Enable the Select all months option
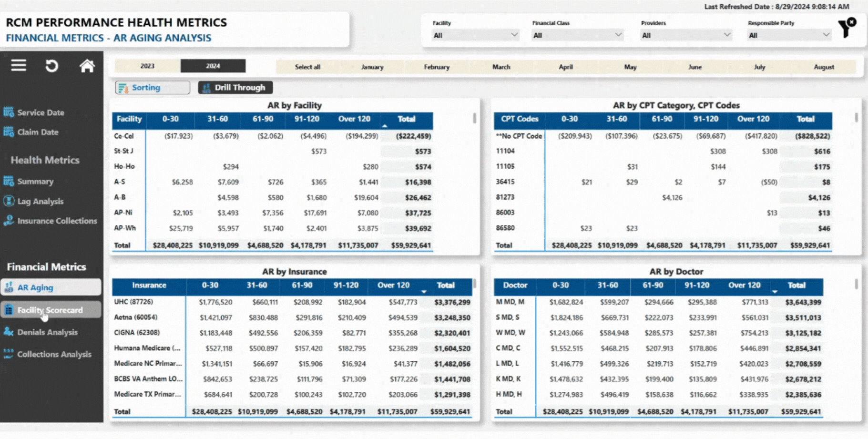The image size is (868, 439). tap(307, 67)
